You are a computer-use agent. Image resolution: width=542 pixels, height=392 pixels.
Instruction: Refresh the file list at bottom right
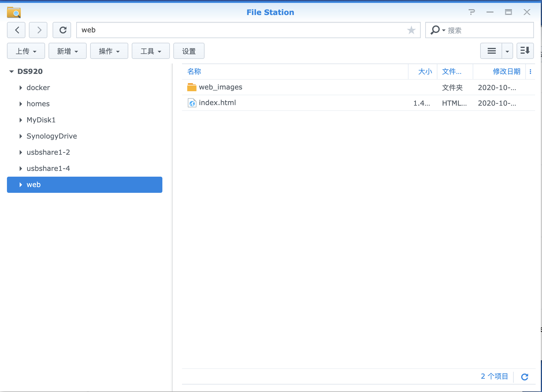pyautogui.click(x=525, y=377)
